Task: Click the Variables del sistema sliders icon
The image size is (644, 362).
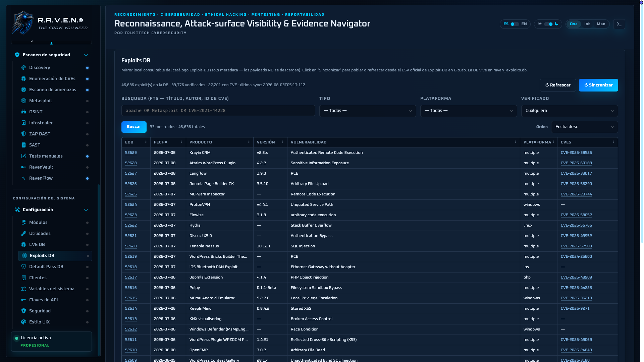Action: coord(23,289)
